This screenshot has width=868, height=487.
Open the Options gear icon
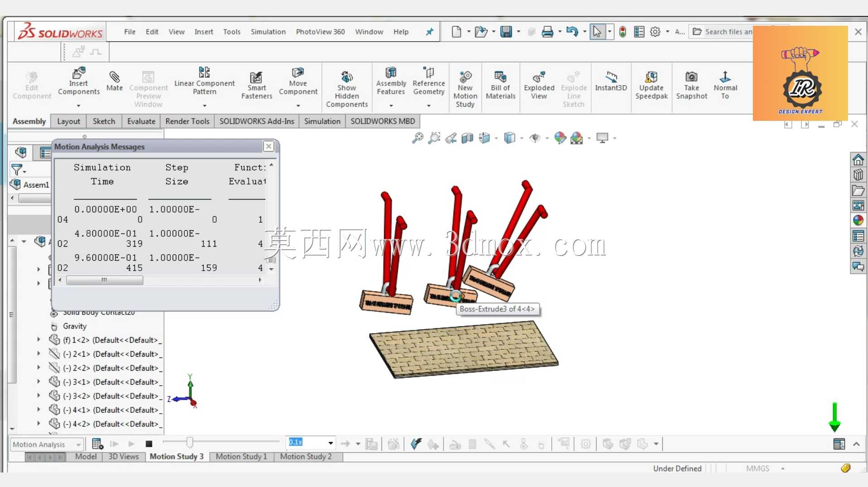pyautogui.click(x=655, y=32)
